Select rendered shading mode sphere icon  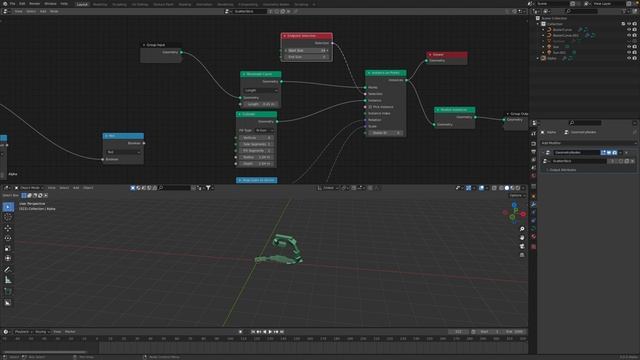518,188
